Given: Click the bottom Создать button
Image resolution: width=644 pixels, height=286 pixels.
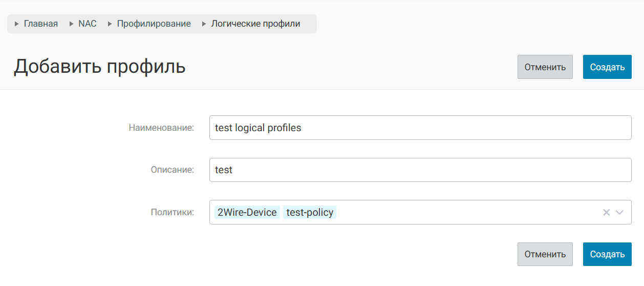Looking at the screenshot, I should tap(607, 254).
